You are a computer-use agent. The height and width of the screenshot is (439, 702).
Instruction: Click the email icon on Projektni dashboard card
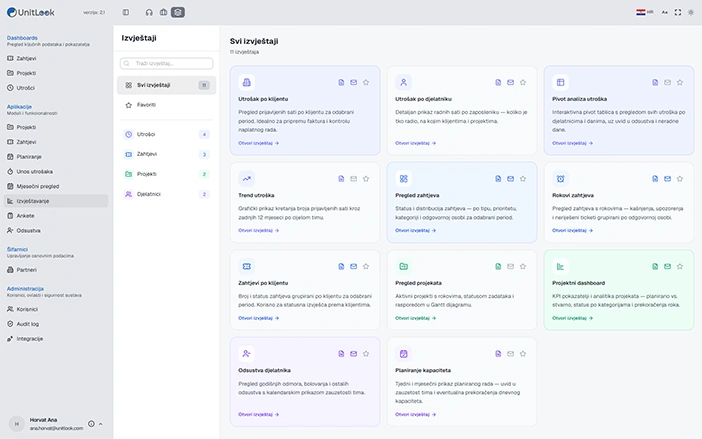click(x=667, y=266)
